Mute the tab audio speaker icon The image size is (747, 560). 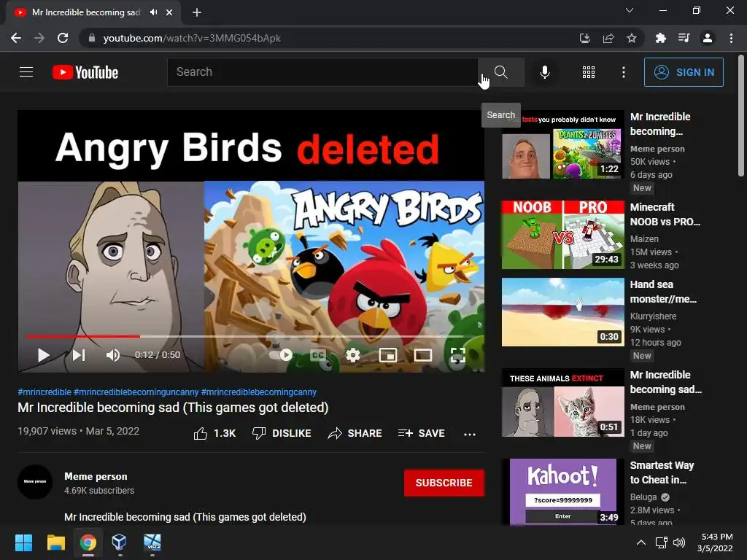coord(153,12)
